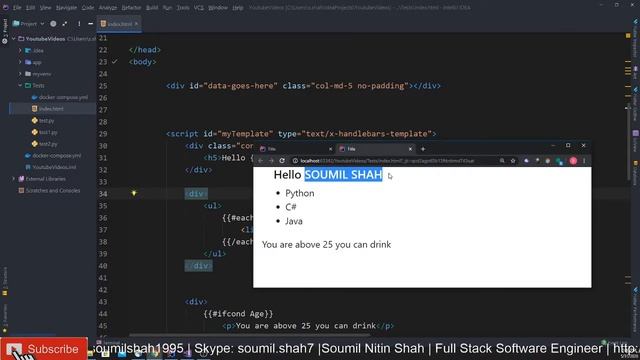Click the Subscribe button
The image size is (640, 360).
click(x=44, y=349)
